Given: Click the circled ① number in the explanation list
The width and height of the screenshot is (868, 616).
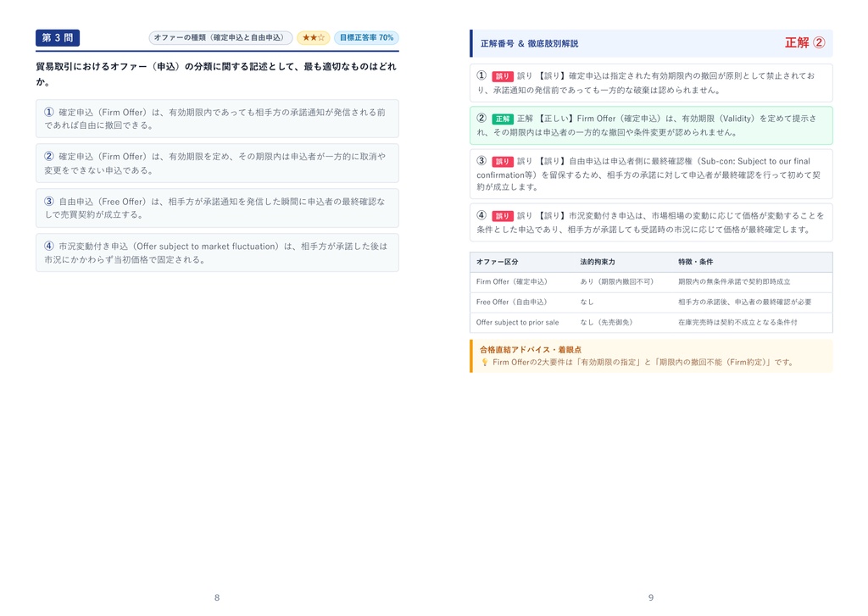Looking at the screenshot, I should [x=481, y=75].
